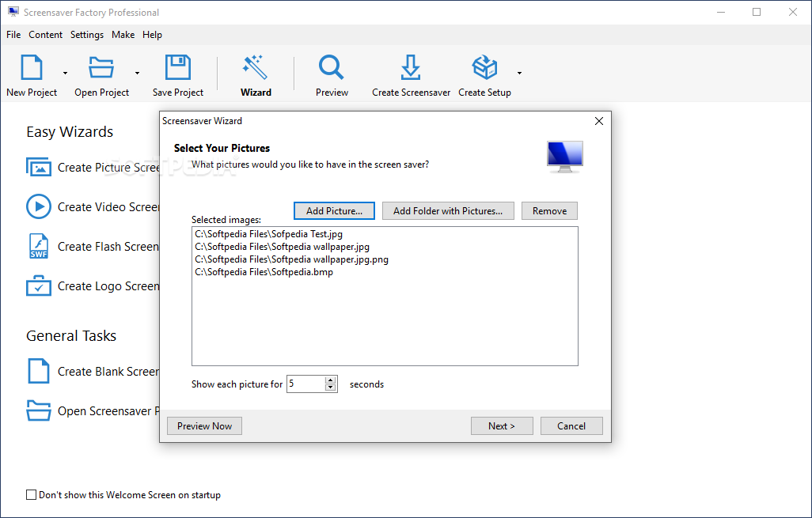Screen dimensions: 812x518
Task: Click the Create Picture Screensaver icon
Action: pyautogui.click(x=39, y=167)
